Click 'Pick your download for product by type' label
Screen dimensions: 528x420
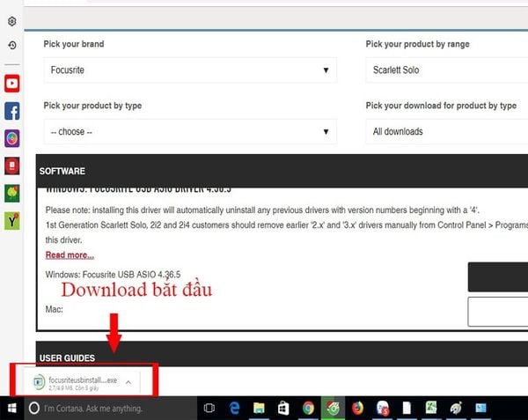pos(441,106)
